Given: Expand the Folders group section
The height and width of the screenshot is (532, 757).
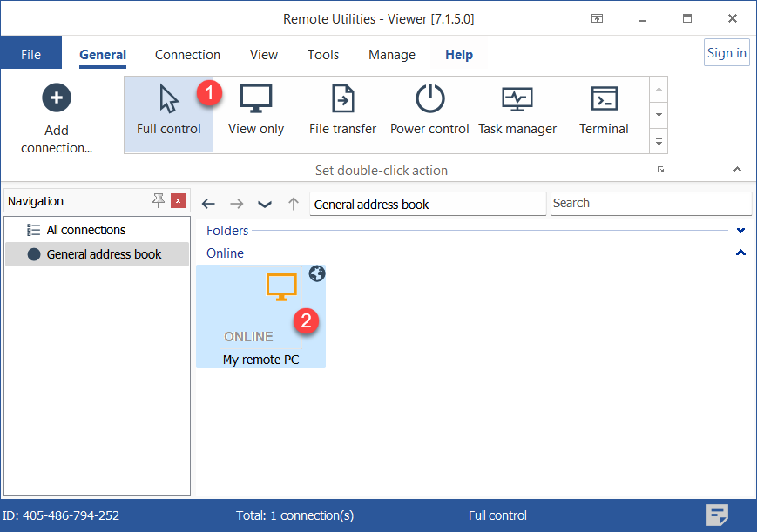Looking at the screenshot, I should (740, 231).
